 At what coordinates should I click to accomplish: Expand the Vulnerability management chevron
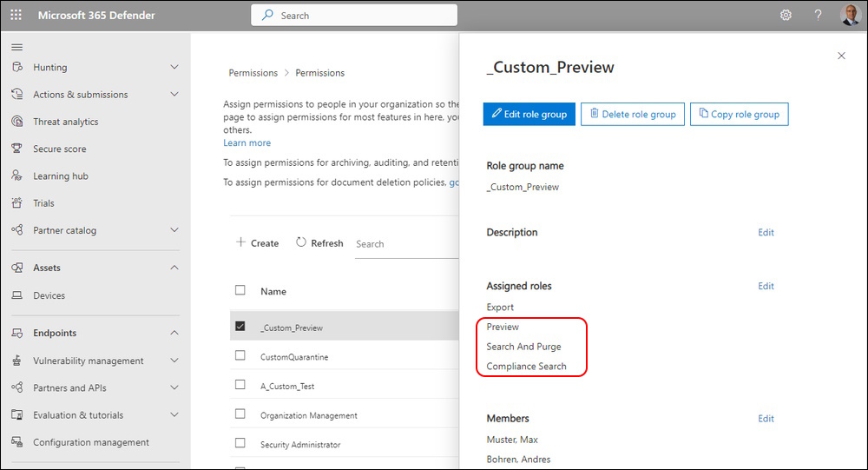point(174,361)
